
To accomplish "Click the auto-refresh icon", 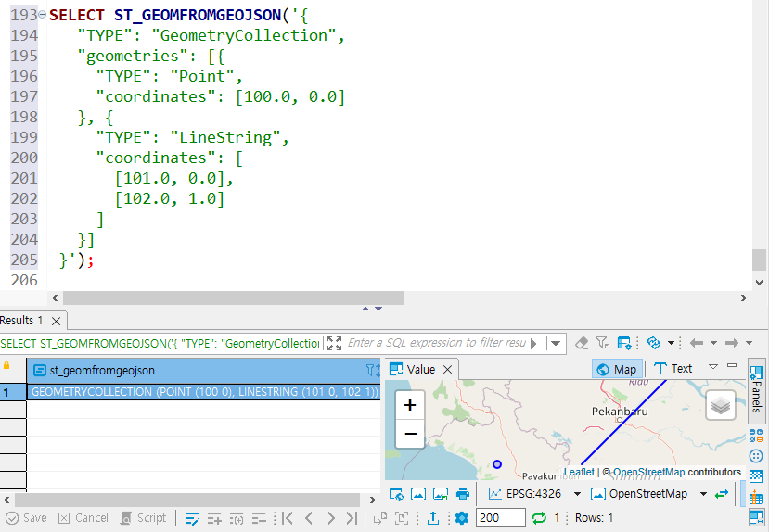I will point(654,342).
